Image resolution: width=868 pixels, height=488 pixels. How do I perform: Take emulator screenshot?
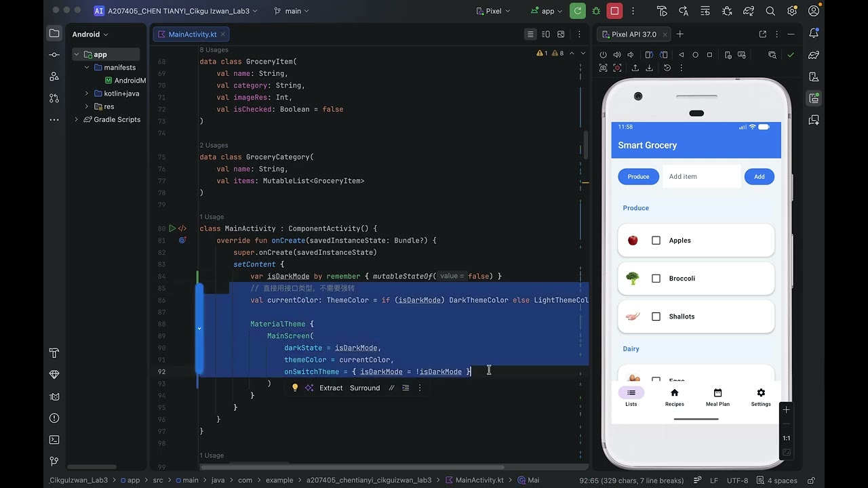click(603, 68)
